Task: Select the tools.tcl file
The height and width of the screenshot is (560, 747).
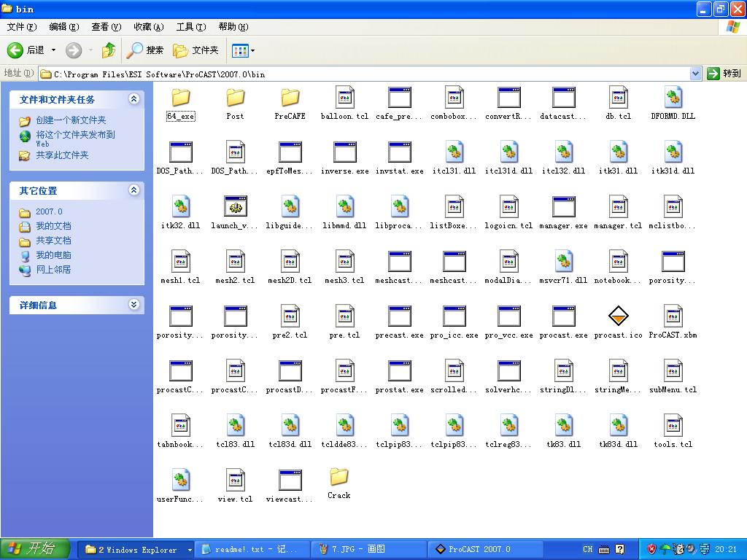Action: tap(673, 432)
